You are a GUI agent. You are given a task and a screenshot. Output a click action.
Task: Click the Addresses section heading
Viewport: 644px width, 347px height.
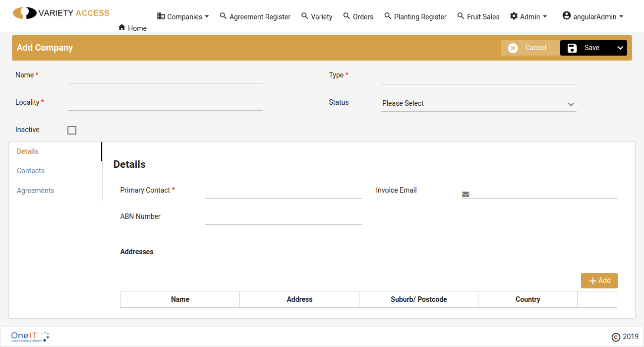tap(137, 252)
